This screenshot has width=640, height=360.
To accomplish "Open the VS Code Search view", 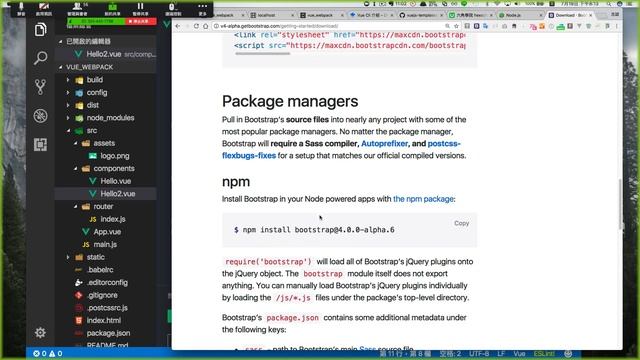I will tap(40, 58).
